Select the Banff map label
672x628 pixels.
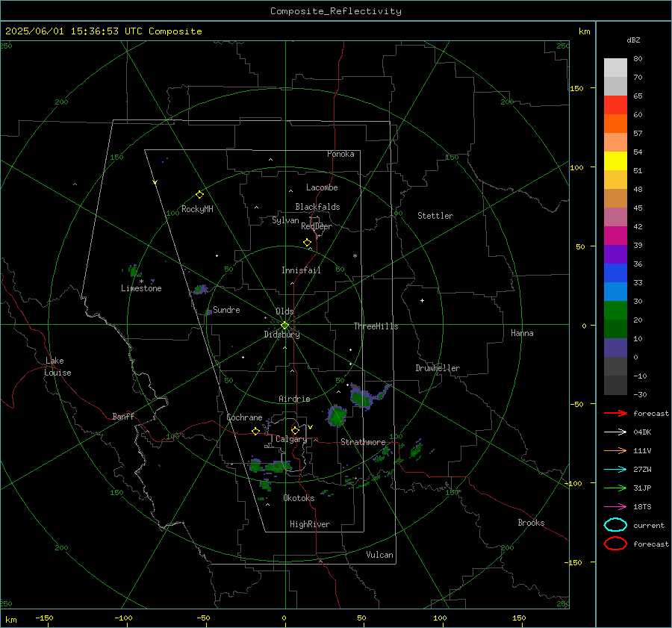pos(123,416)
